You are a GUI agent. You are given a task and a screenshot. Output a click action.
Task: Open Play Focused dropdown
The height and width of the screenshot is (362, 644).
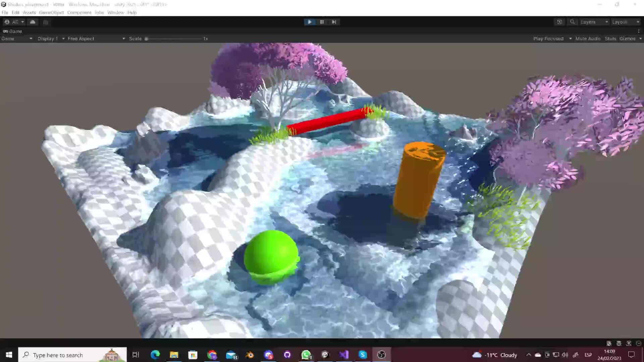click(552, 39)
